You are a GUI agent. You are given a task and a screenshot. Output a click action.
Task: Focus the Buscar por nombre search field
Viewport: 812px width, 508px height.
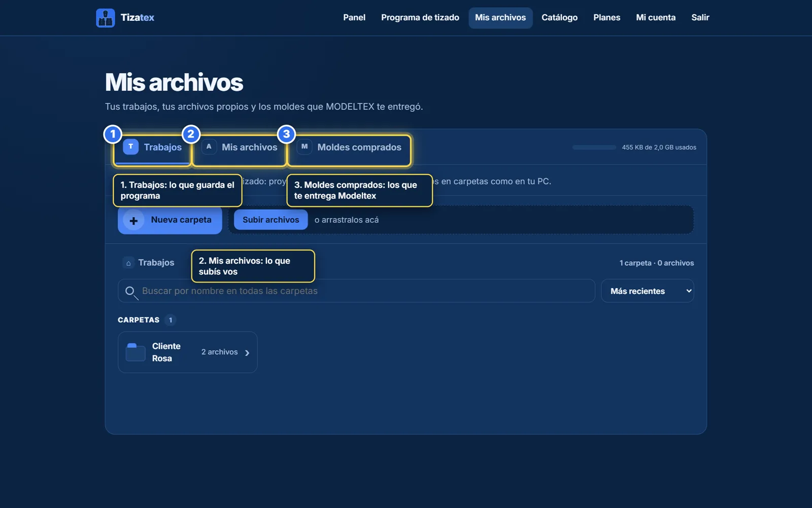pos(356,291)
